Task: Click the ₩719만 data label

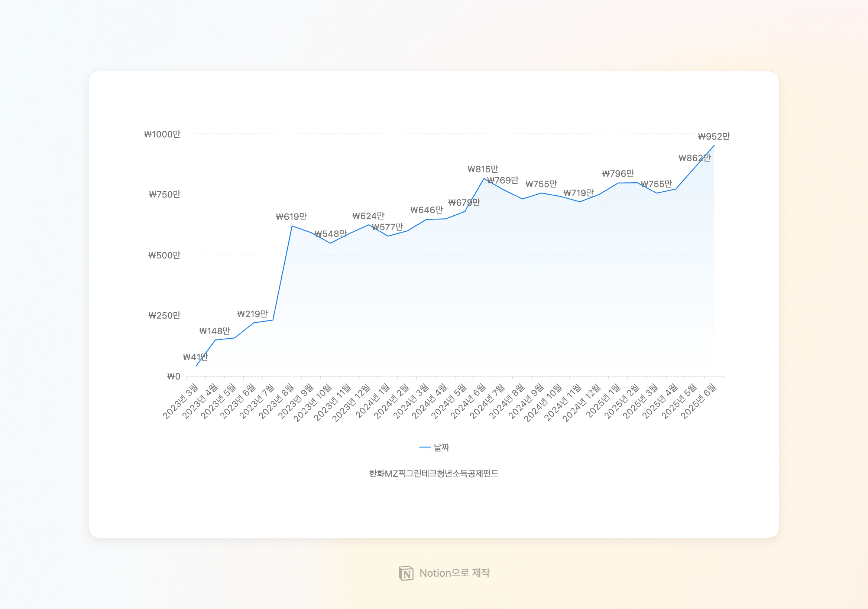Action: [579, 193]
